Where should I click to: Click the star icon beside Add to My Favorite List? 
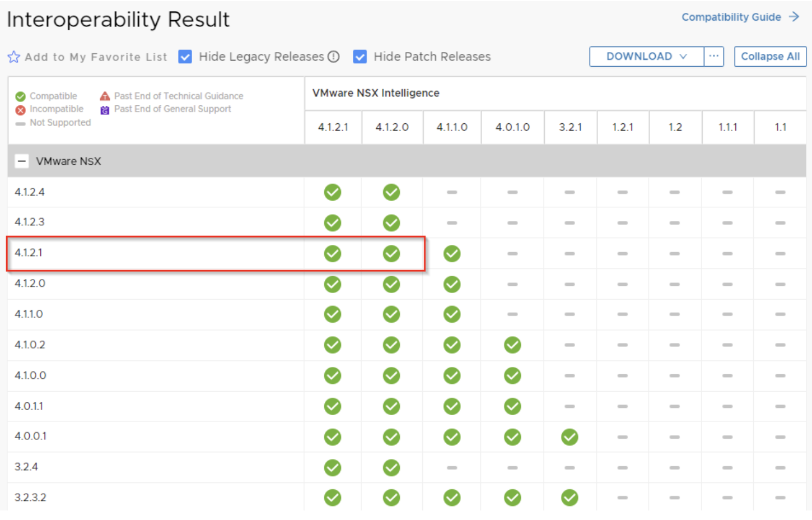click(x=13, y=57)
